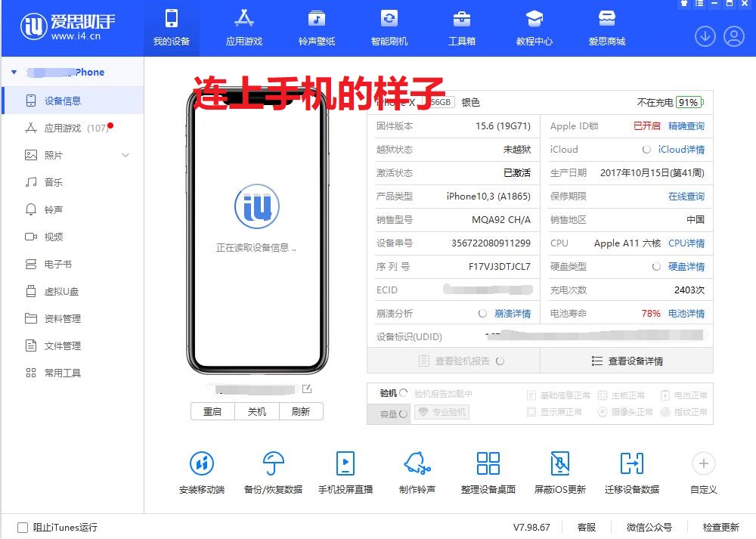Visit the 爱思商城 store tab
This screenshot has height=539, width=756.
[x=606, y=28]
